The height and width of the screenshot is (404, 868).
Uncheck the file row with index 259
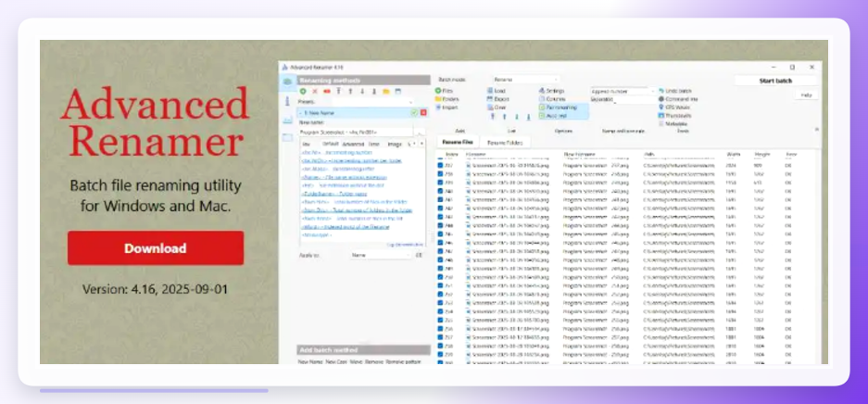click(441, 355)
